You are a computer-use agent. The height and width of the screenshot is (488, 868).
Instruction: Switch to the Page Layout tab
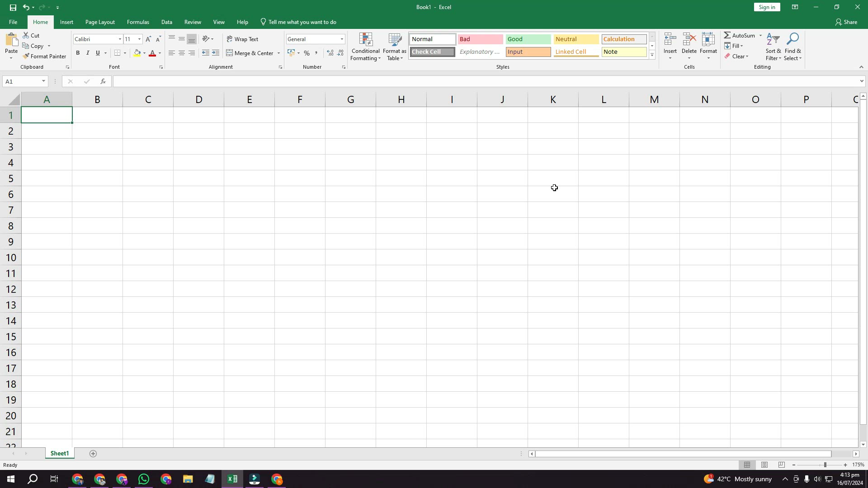pyautogui.click(x=100, y=22)
